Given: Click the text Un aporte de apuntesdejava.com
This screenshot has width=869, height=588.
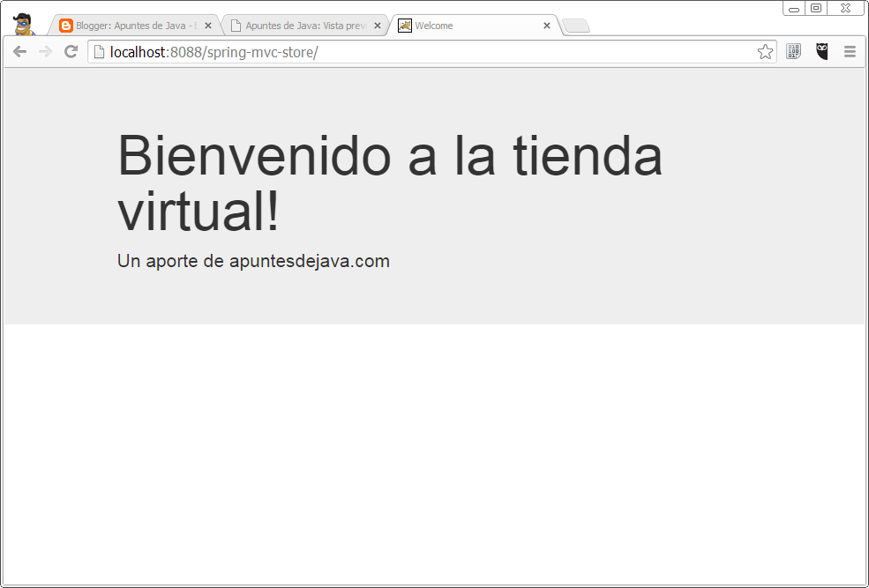Looking at the screenshot, I should [253, 261].
